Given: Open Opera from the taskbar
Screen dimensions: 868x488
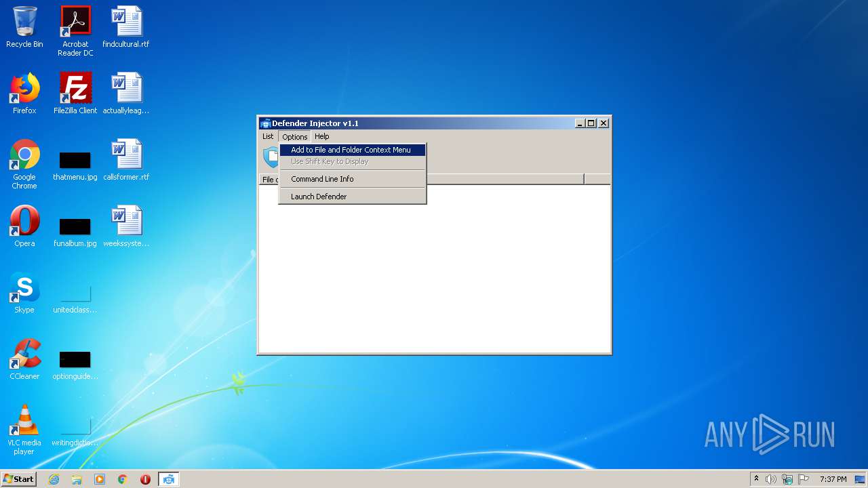Looking at the screenshot, I should pos(145,479).
